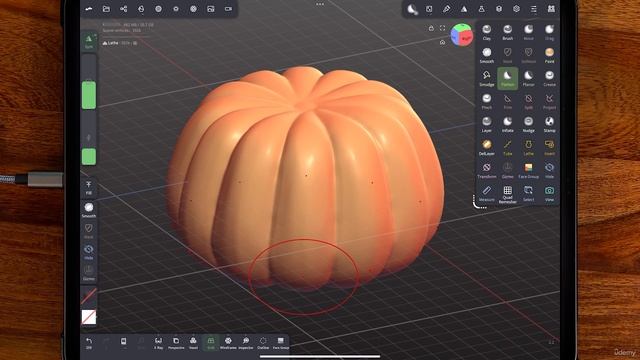The width and height of the screenshot is (640, 360).
Task: Open the settings gear menu
Action: coord(516,9)
